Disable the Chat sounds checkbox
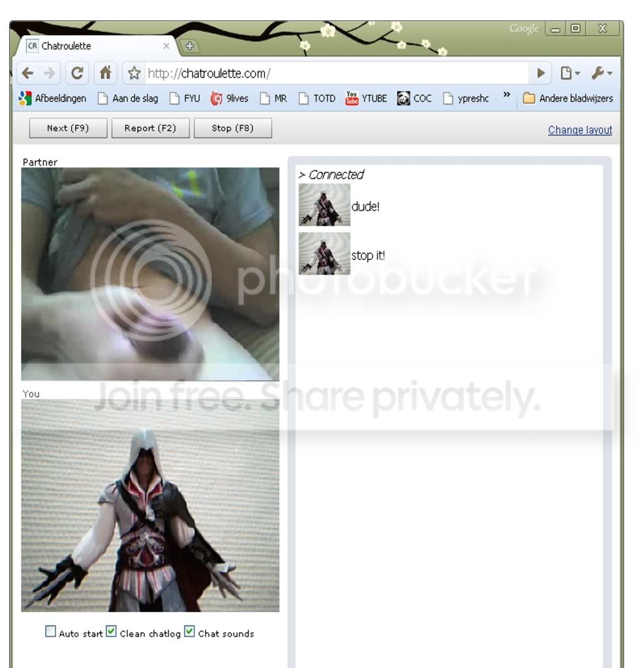The height and width of the screenshot is (668, 644). (190, 631)
